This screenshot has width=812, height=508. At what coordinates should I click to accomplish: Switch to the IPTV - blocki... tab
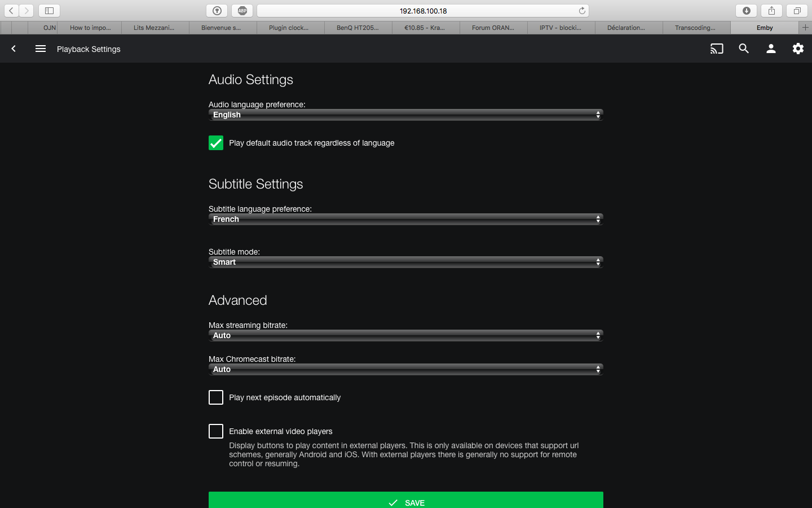(x=561, y=28)
